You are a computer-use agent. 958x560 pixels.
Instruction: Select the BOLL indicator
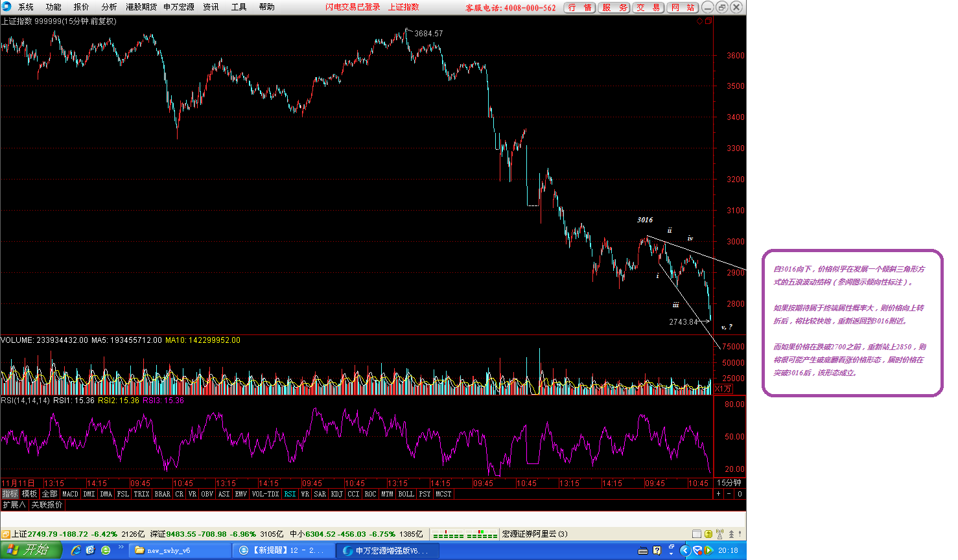point(406,494)
